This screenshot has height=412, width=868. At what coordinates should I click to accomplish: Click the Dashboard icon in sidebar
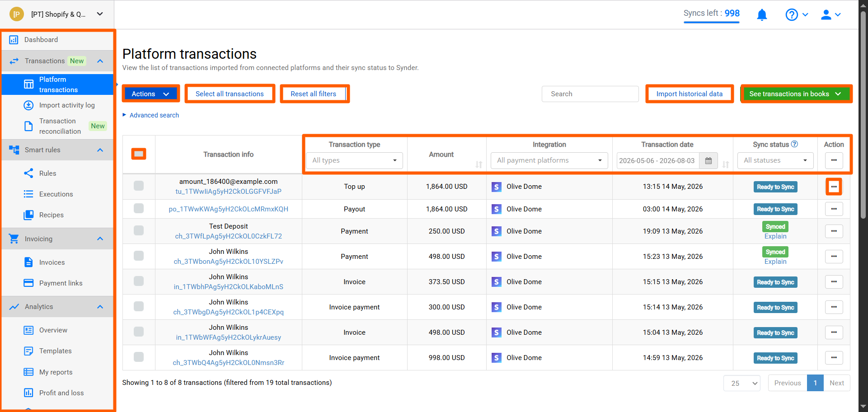click(x=14, y=40)
